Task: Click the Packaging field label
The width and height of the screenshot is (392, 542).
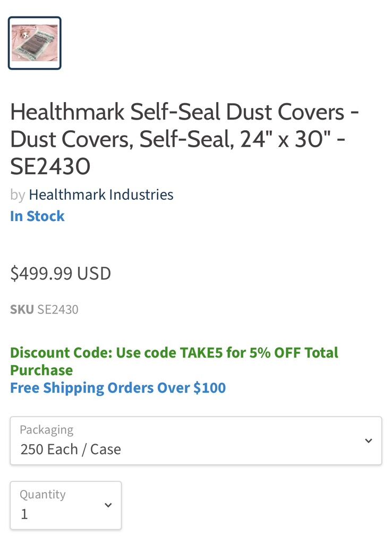Action: (46, 429)
